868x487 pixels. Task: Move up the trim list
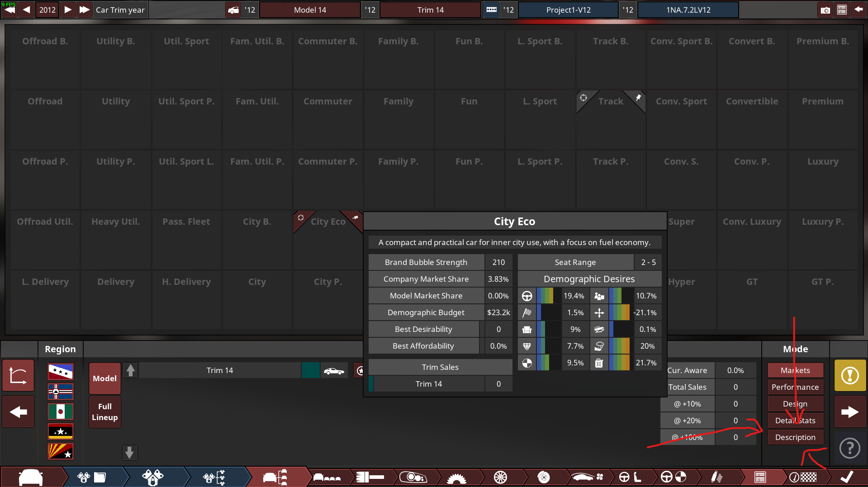(x=130, y=370)
